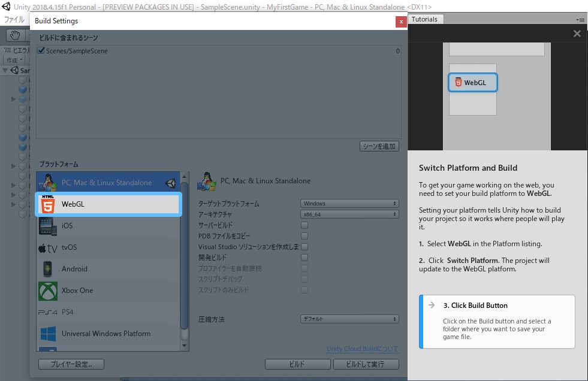Click the platform list scroll up arrow
The width and height of the screenshot is (588, 381).
coord(184,176)
